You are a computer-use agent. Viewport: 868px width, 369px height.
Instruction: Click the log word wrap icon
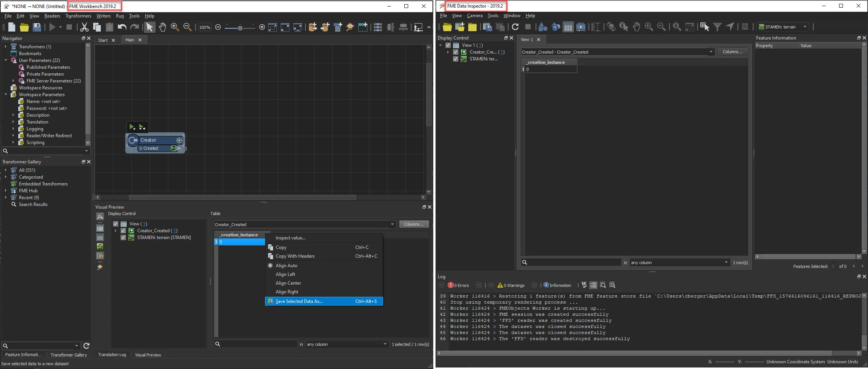[x=584, y=285]
